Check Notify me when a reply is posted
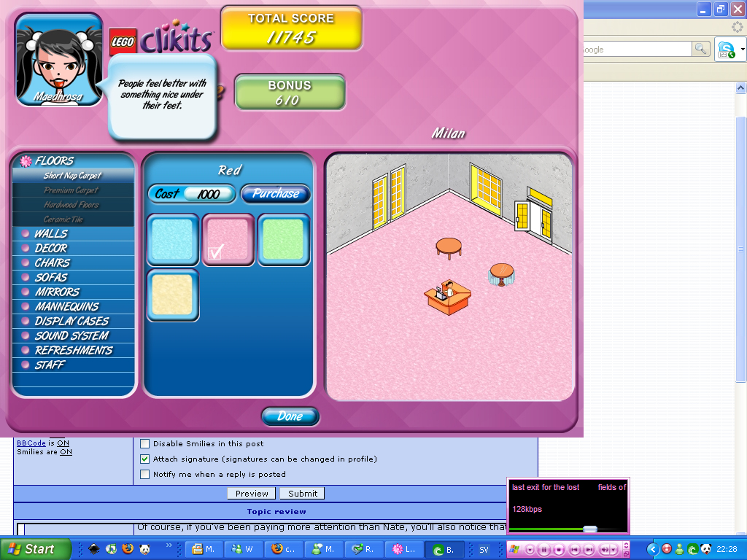This screenshot has width=747, height=560. (145, 474)
